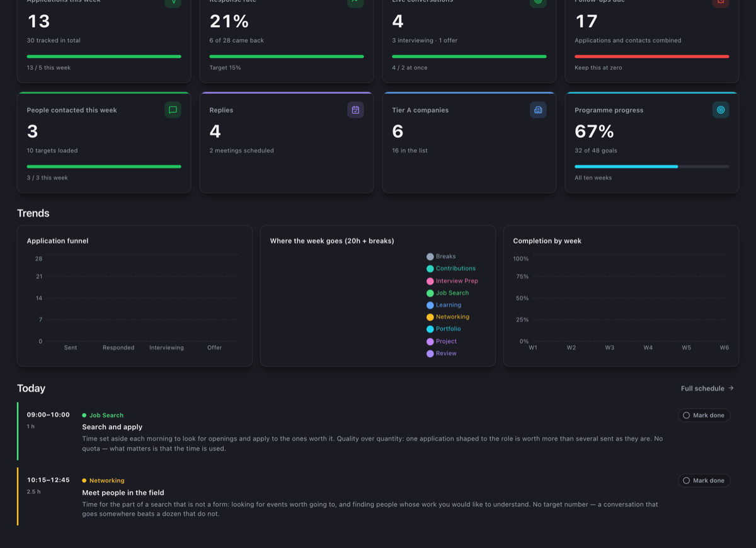Click '3 interviewing · 1 offer' text
This screenshot has height=548, width=756.
pyautogui.click(x=425, y=40)
